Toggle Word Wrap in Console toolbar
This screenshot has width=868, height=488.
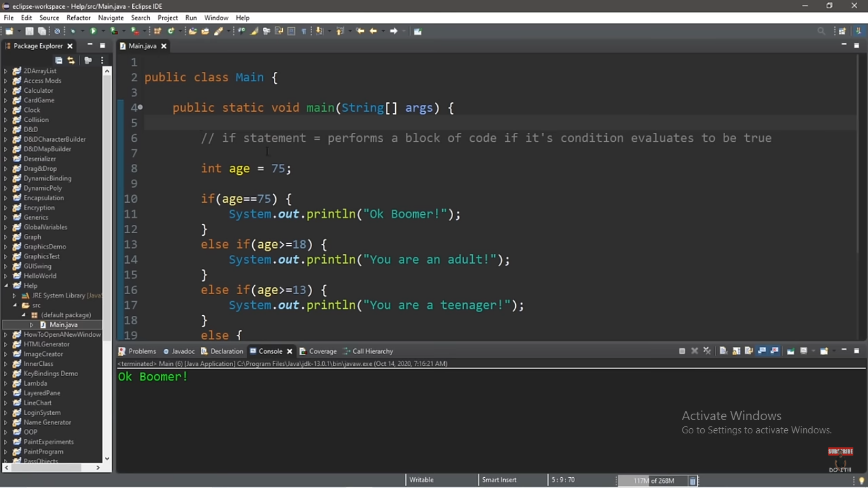click(749, 351)
